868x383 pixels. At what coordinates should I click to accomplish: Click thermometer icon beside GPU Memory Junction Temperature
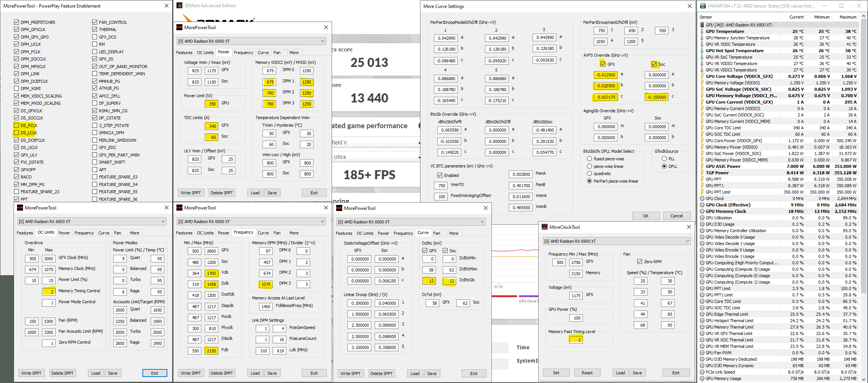702,38
